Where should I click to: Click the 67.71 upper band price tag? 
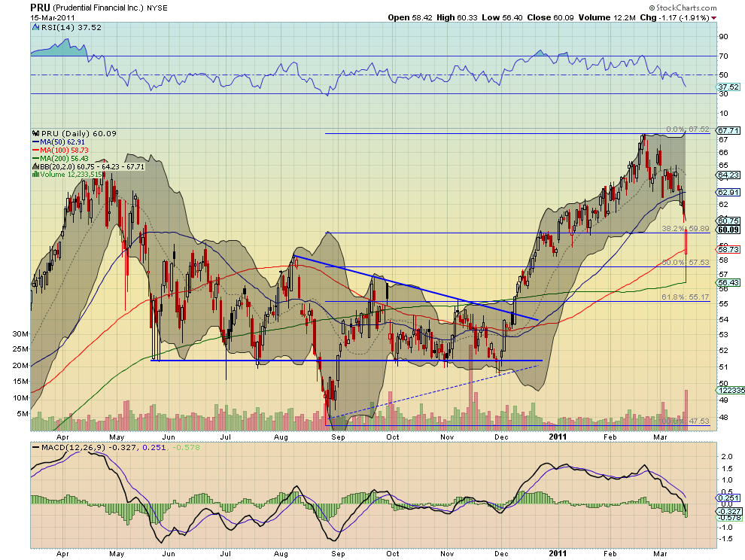click(x=728, y=130)
